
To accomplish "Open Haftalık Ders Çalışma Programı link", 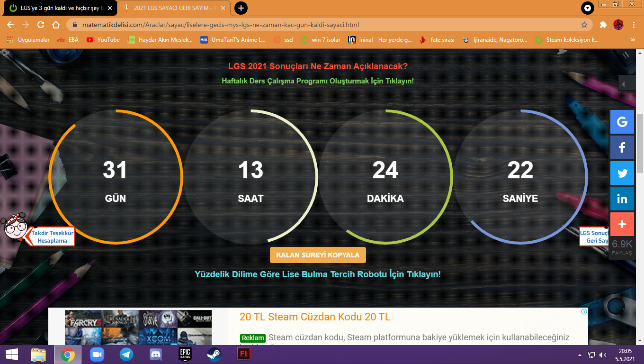I will (318, 81).
